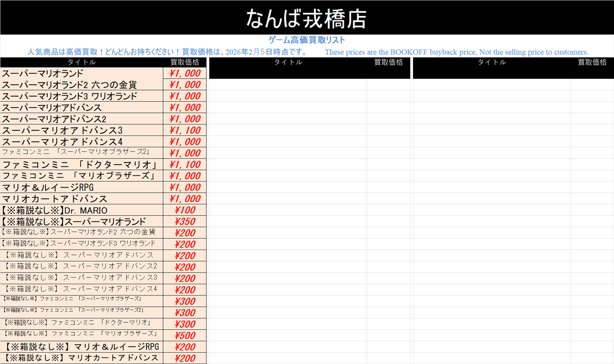
Task: Select ファミコンミニ「スーパーマリオブラザーズ2」 title priced ¥1,000
Action: pyautogui.click(x=82, y=153)
